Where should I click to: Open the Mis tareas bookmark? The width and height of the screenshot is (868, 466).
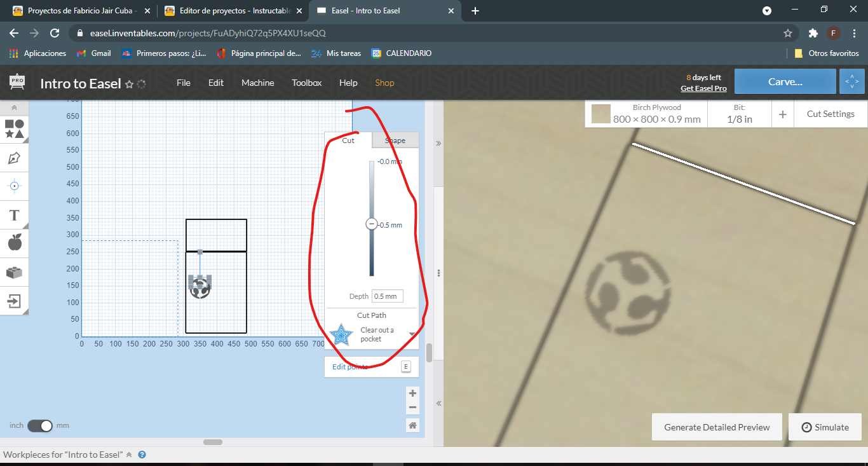pyautogui.click(x=336, y=53)
